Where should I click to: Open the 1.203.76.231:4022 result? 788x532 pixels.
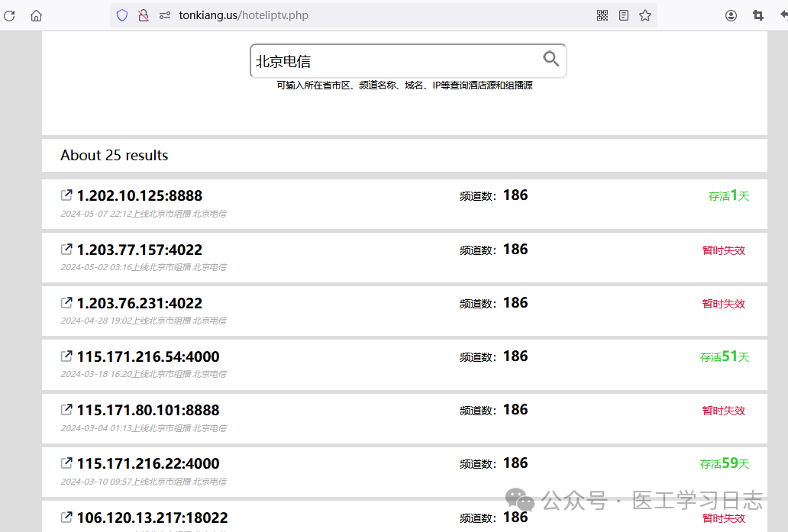140,303
